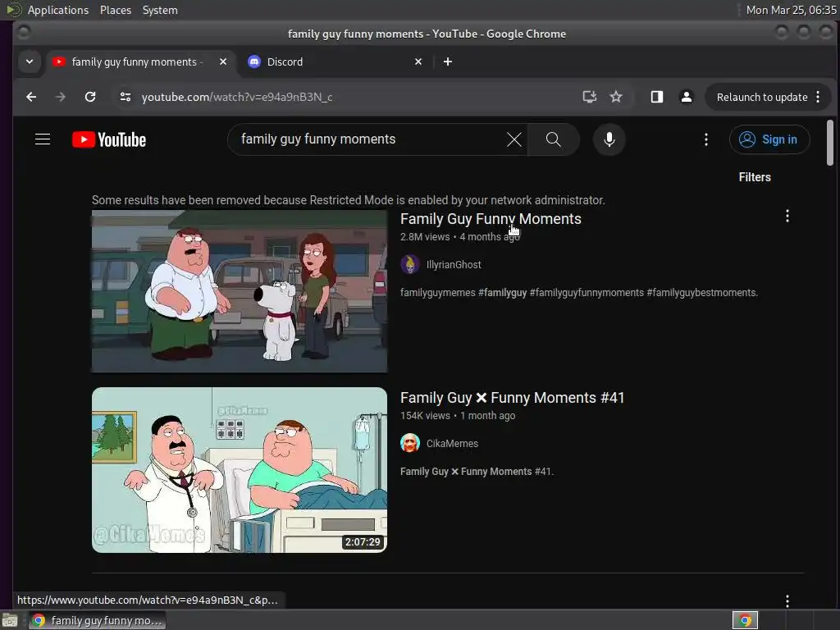Open more options for Family Guy Funny Moments
The height and width of the screenshot is (630, 840).
787,216
